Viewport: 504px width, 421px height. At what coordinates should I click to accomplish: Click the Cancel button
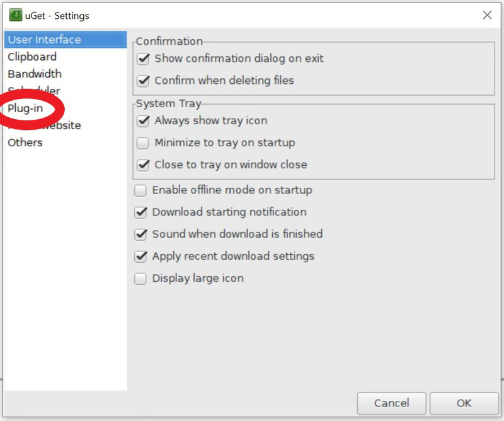391,403
